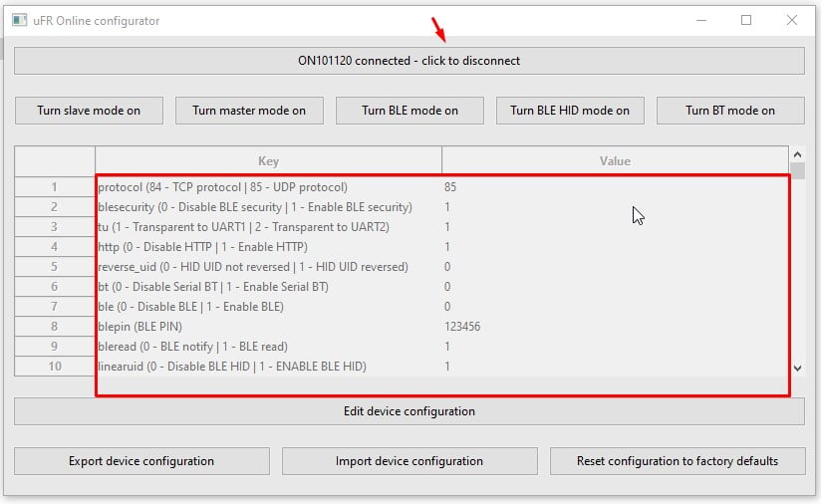Click the uFR Online configurator app icon
821x504 pixels.
pyautogui.click(x=19, y=20)
